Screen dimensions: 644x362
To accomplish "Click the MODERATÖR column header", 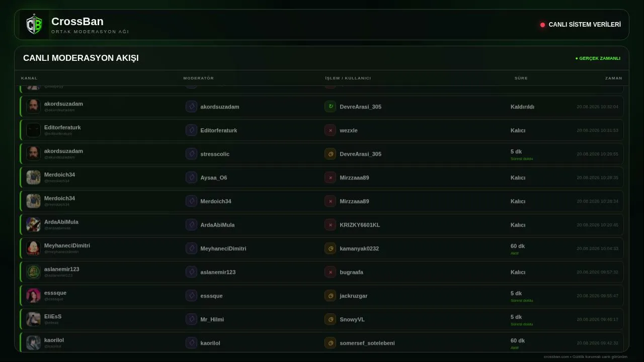I will click(x=199, y=78).
